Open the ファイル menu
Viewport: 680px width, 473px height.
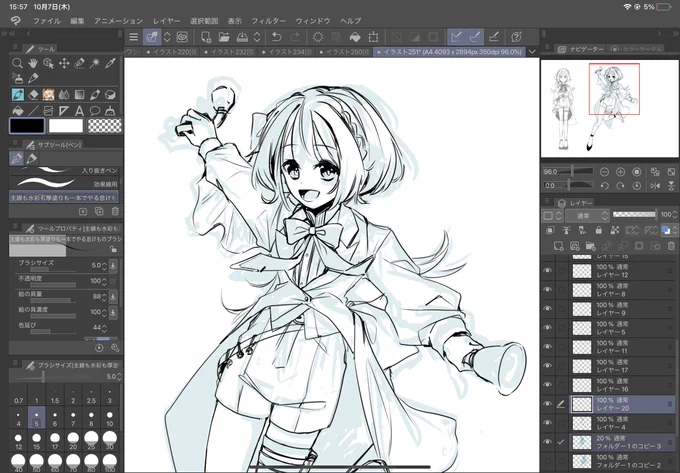pos(47,21)
